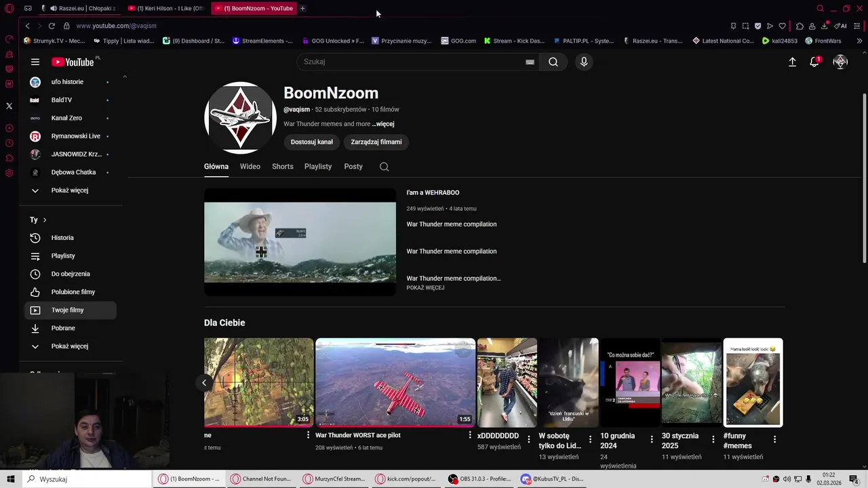Expand the Ty section chevron
Viewport: 868px width, 488px height.
click(45, 220)
